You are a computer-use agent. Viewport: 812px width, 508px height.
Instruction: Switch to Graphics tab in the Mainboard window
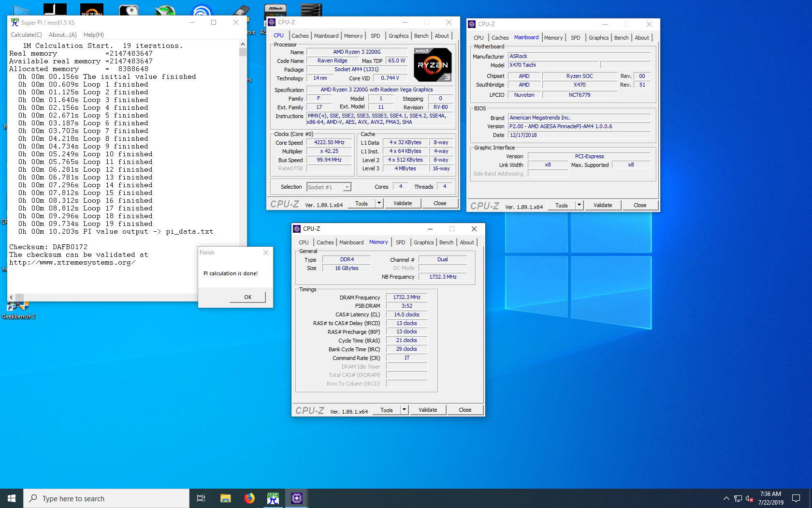click(598, 38)
